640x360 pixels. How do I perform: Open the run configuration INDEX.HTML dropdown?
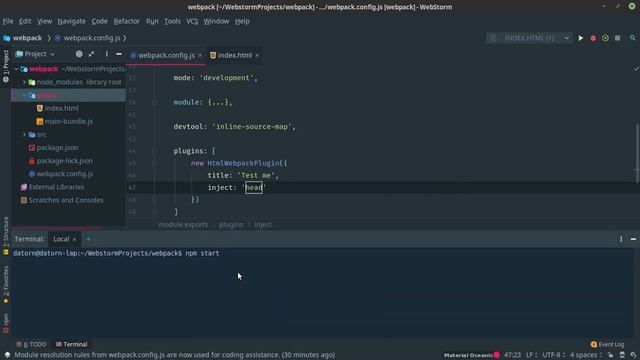click(529, 38)
